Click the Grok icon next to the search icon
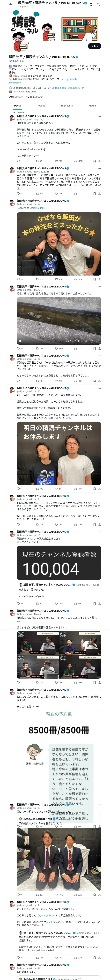This screenshot has width=110, height=980. click(91, 5)
